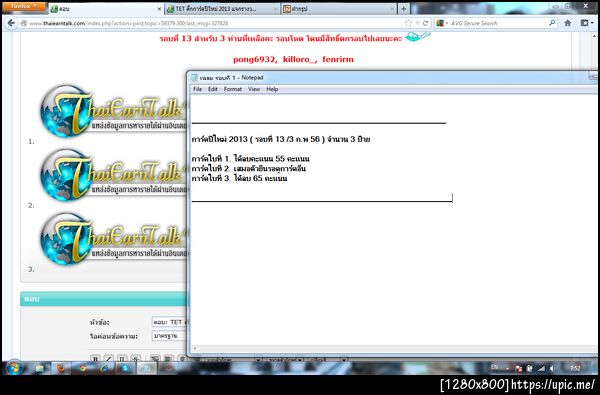Click the taskbar clock
The width and height of the screenshot is (600, 395).
(x=575, y=368)
